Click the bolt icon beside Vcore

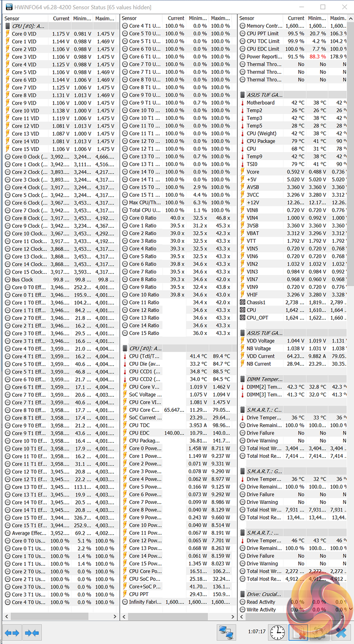point(243,172)
